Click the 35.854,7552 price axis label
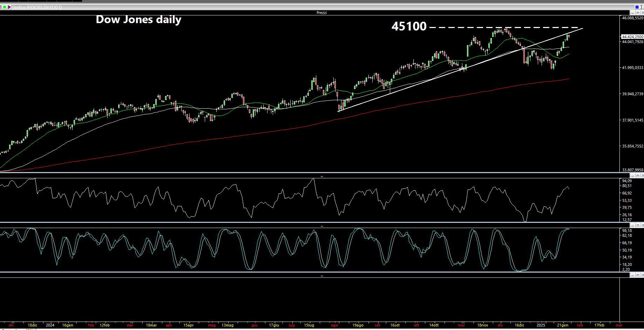Viewport: 644px width, 330px height. [x=633, y=146]
